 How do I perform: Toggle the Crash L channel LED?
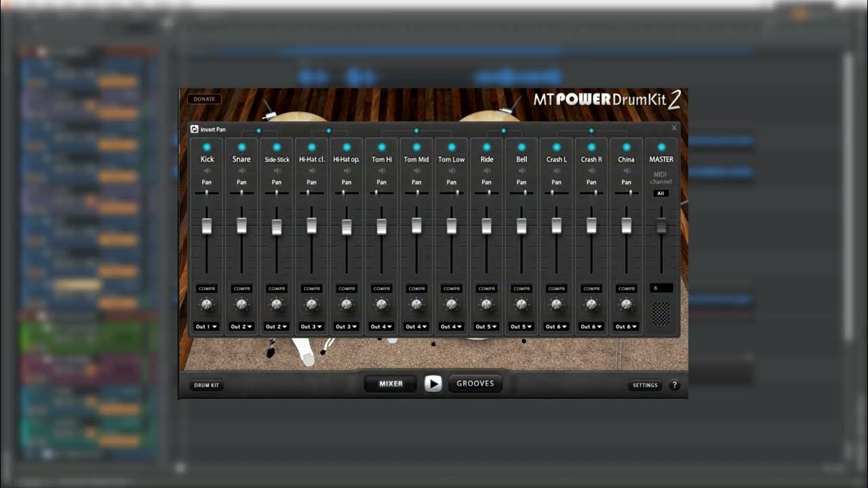(x=557, y=147)
